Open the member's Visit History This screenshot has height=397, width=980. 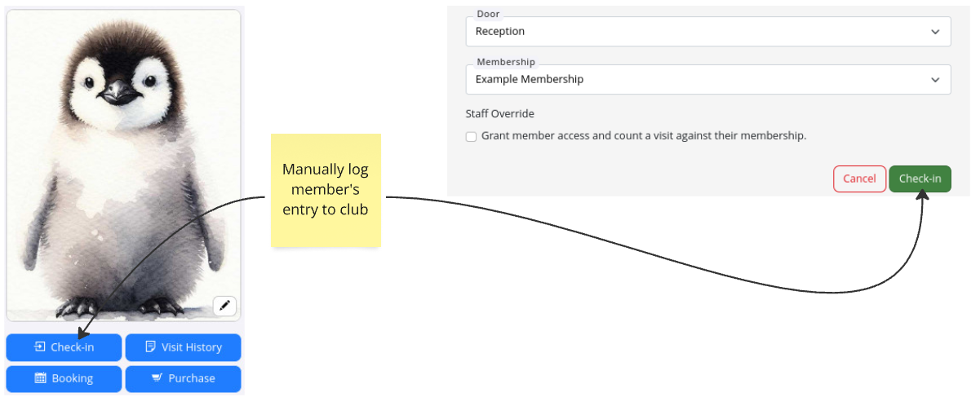[x=183, y=347]
